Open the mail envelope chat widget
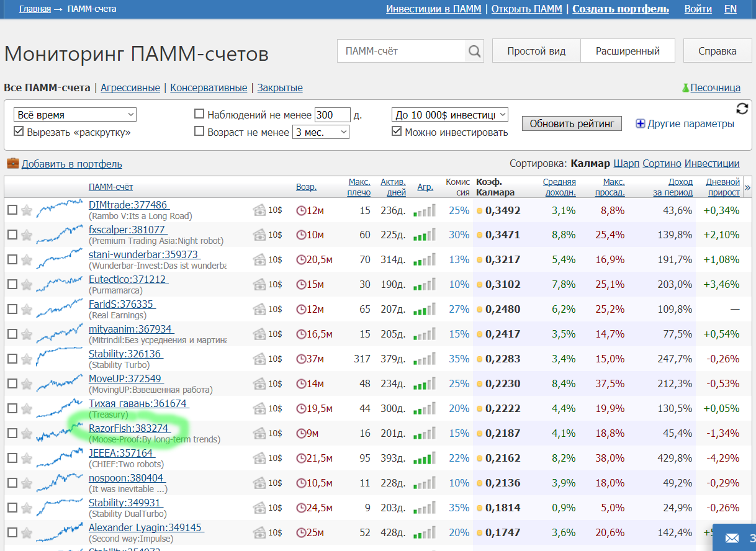 [732, 537]
